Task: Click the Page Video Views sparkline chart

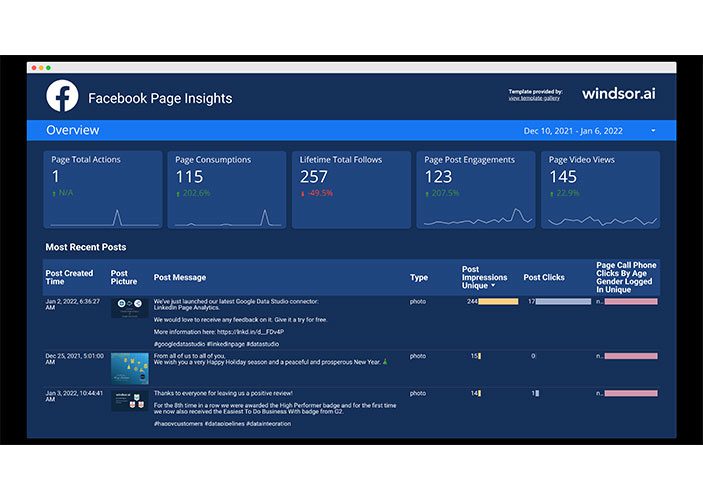Action: (x=602, y=220)
